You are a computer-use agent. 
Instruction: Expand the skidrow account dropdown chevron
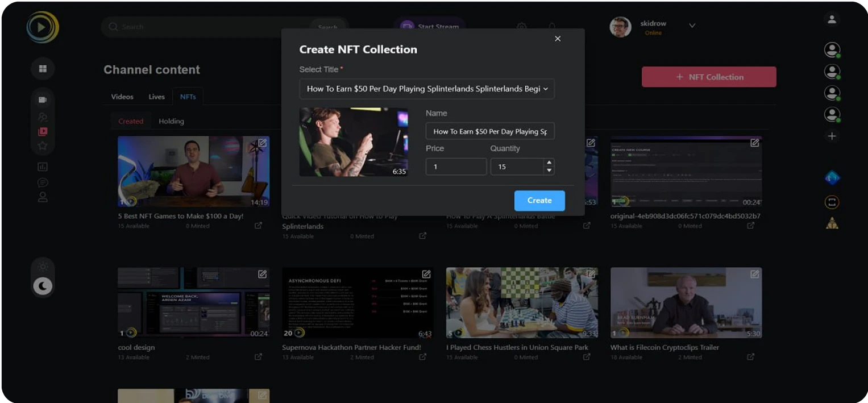click(692, 26)
